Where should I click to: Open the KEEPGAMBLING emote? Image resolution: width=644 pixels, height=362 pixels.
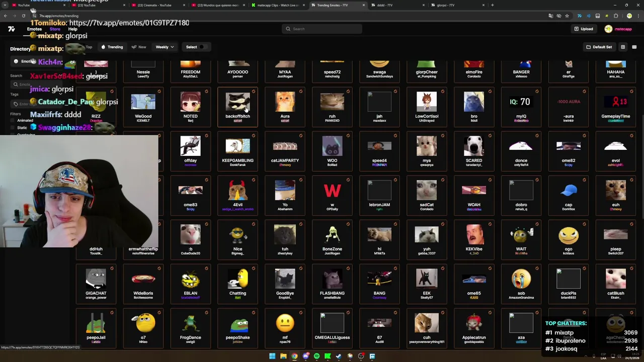237,151
